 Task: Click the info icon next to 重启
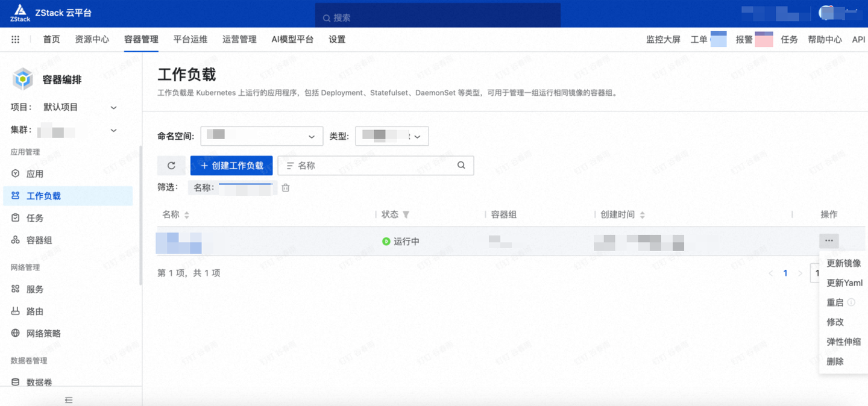click(851, 302)
